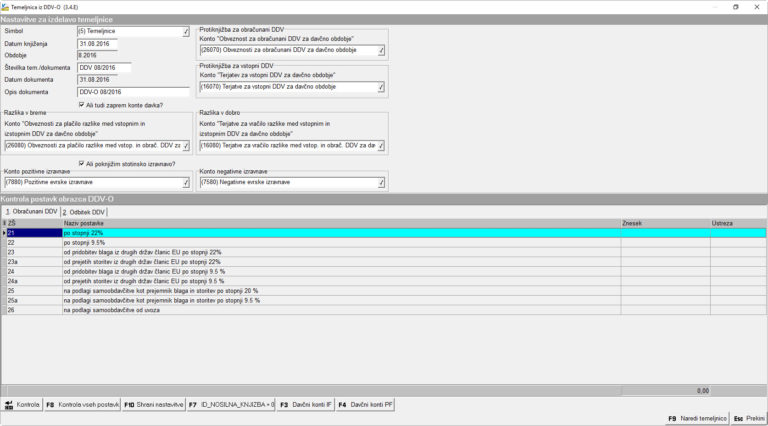
Task: Open the Simbol (5) Temeljnice dropdown
Action: pyautogui.click(x=185, y=32)
